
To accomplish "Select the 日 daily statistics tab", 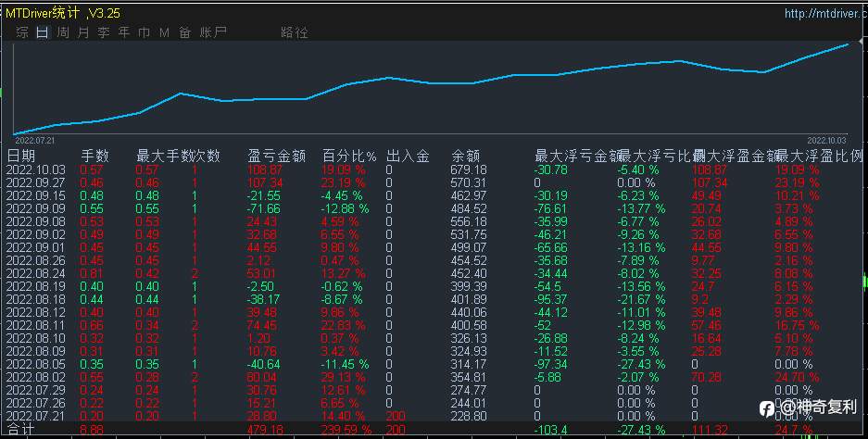I will tap(42, 32).
